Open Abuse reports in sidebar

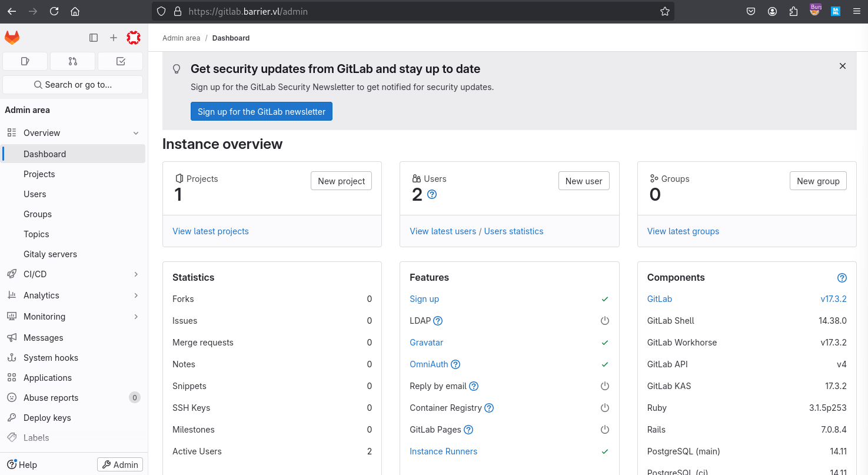tap(74, 398)
